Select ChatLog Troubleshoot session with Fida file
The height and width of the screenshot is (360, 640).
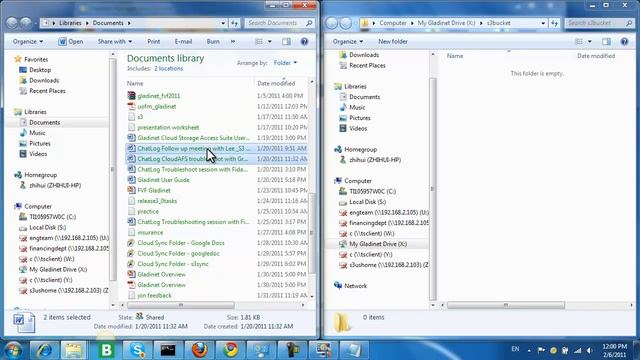point(192,169)
